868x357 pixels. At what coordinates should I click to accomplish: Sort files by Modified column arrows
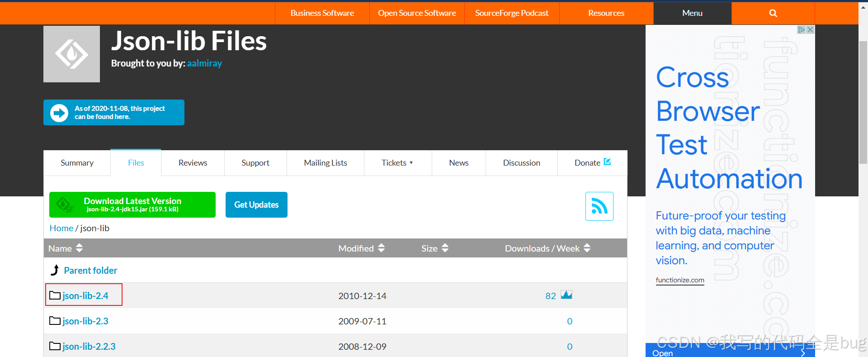tap(381, 248)
